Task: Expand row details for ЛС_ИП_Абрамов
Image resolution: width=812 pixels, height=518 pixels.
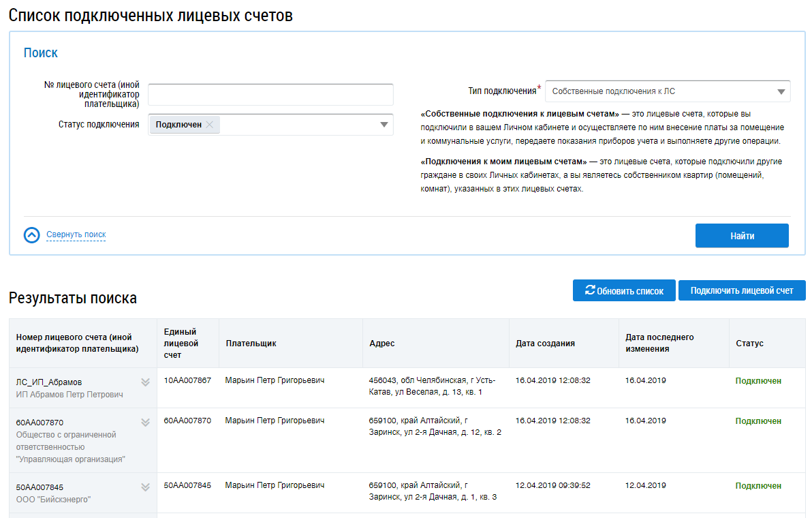Action: 145,382
